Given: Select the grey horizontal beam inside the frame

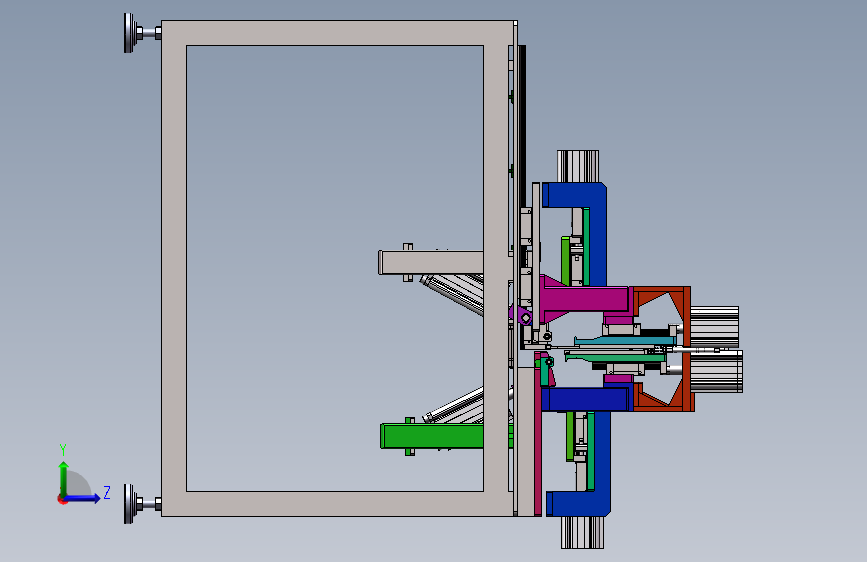Looking at the screenshot, I should coord(431,263).
